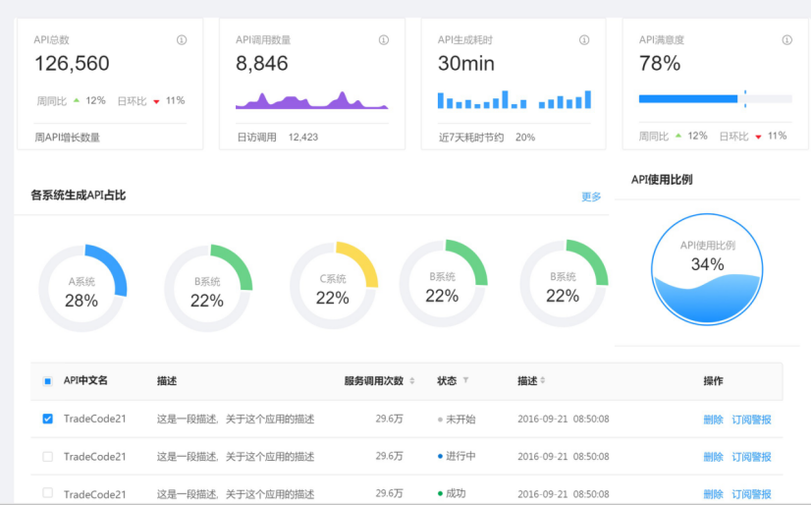Click info icon on API生成耗时 card
The image size is (812, 505).
584,40
